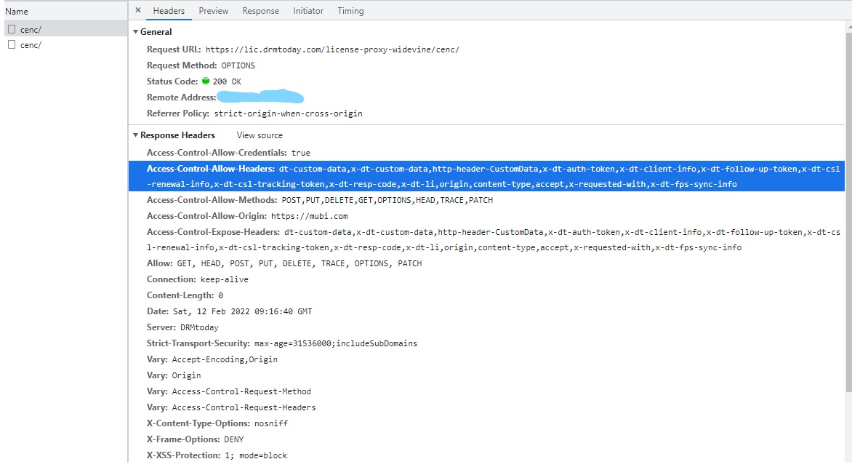Collapse the General section
The width and height of the screenshot is (868, 467).
pos(136,32)
